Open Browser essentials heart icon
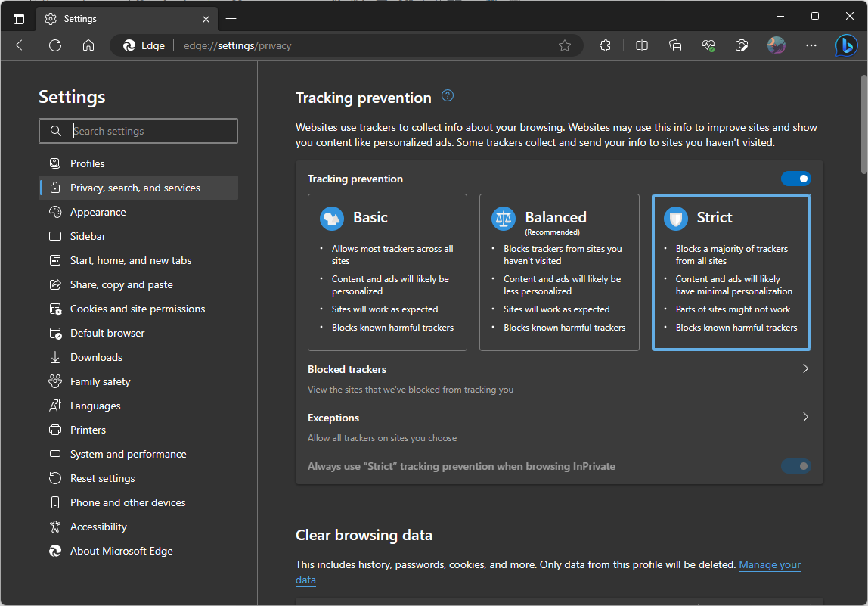This screenshot has height=606, width=868. [x=708, y=45]
